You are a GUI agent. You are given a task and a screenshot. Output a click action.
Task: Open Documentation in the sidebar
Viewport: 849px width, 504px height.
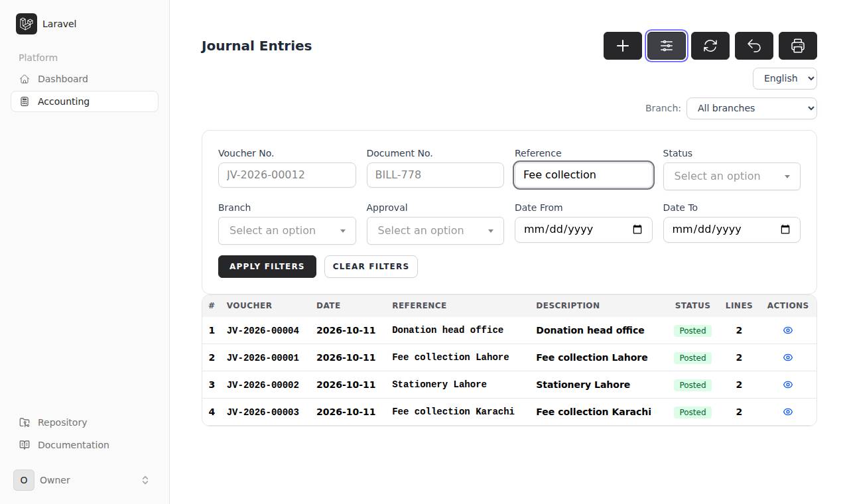[84, 445]
